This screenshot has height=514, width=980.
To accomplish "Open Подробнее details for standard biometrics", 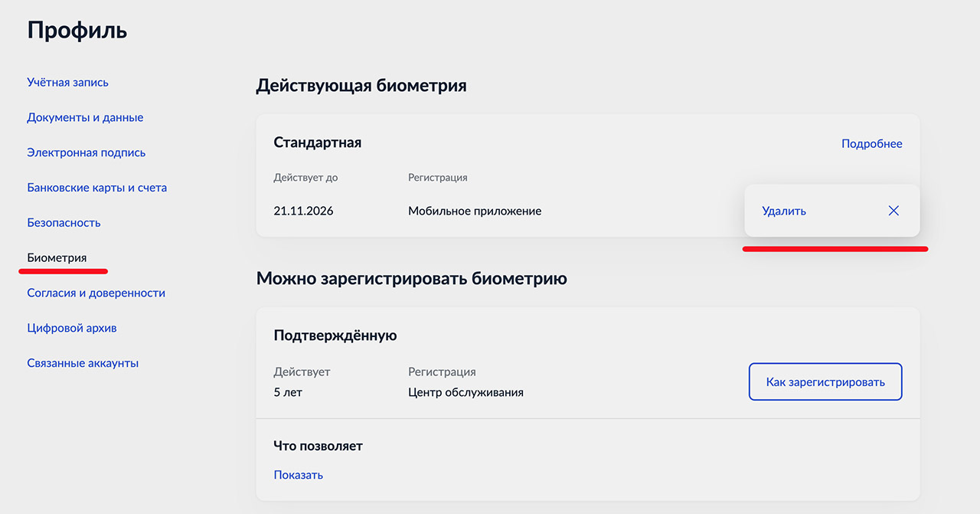I will (871, 143).
